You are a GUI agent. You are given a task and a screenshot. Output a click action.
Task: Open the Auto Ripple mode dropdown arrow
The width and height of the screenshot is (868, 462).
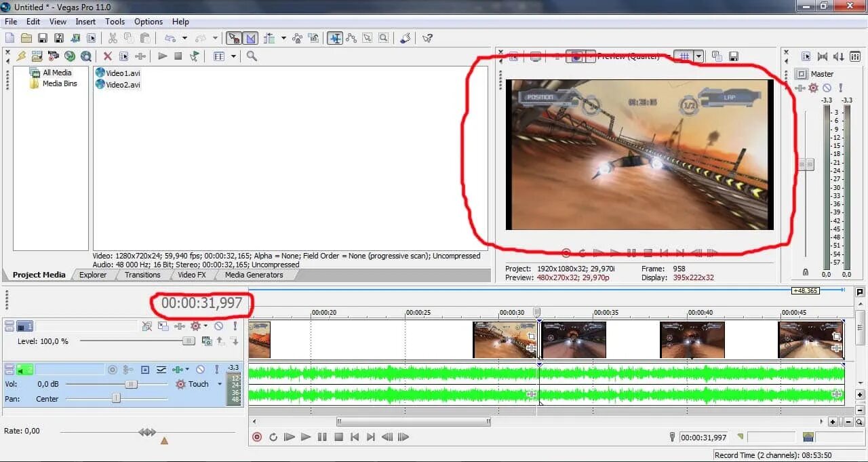(x=283, y=38)
